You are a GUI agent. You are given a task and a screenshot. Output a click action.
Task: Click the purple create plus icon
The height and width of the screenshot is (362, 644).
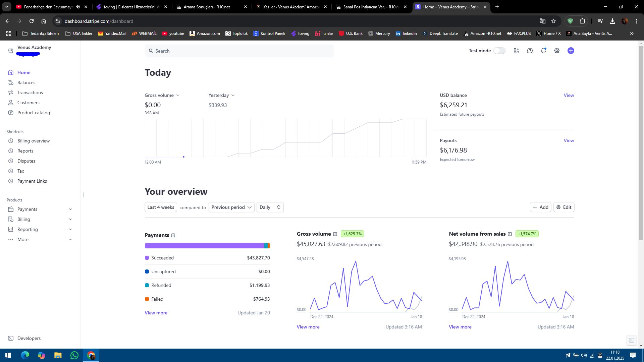tap(571, 51)
